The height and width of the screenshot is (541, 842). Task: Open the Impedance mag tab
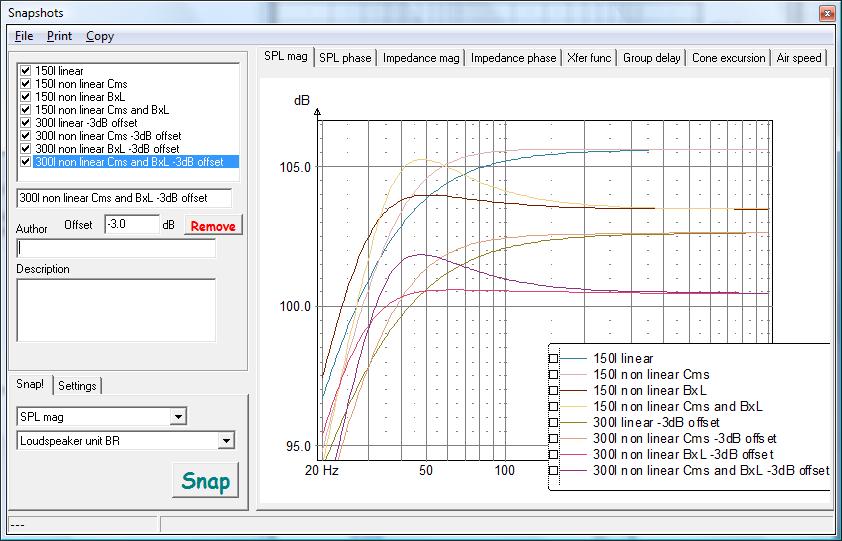(x=421, y=58)
